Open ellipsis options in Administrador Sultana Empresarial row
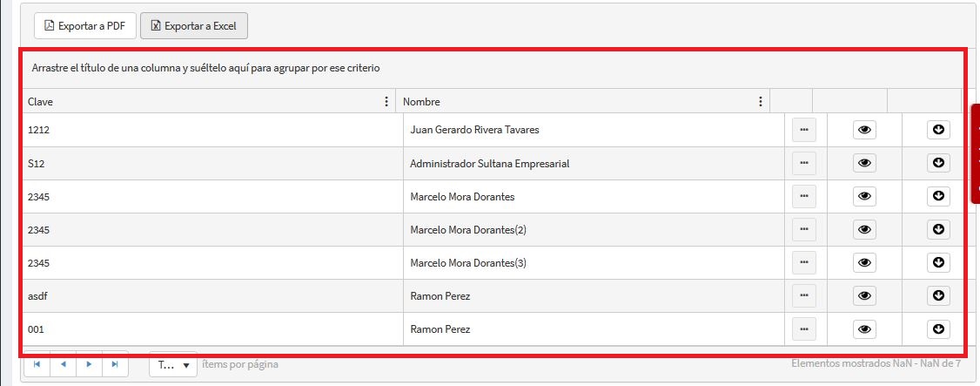980x386 pixels. 803,163
